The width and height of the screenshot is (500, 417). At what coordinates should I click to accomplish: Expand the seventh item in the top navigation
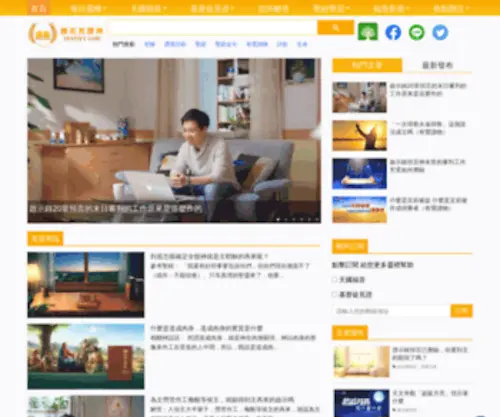[x=391, y=8]
